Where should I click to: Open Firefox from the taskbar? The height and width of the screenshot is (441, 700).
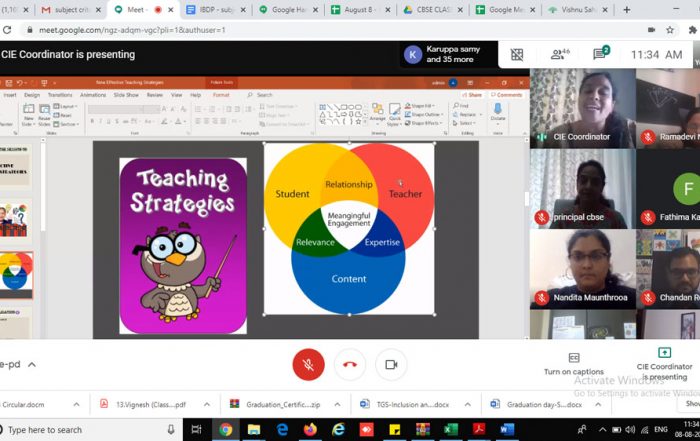coord(310,429)
